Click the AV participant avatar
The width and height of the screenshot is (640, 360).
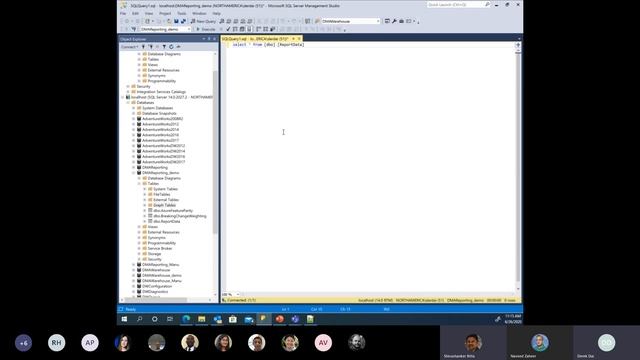coord(323,343)
